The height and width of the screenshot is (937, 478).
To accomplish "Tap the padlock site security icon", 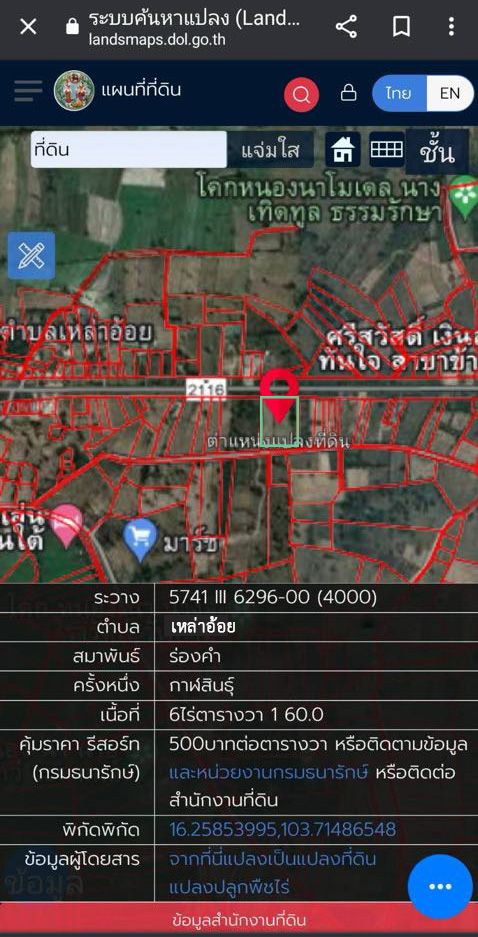I will (x=72, y=26).
